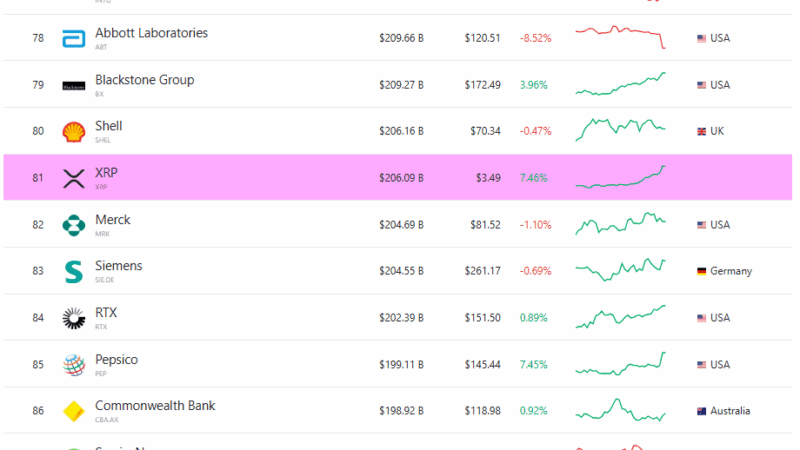This screenshot has width=800, height=450.
Task: Click rank number 81 in XRP row
Action: [38, 178]
